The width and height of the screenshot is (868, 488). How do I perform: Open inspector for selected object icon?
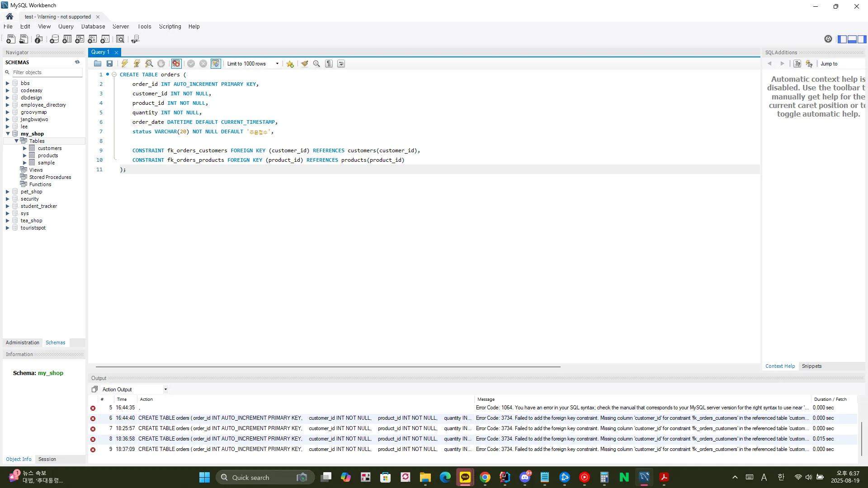click(x=39, y=39)
